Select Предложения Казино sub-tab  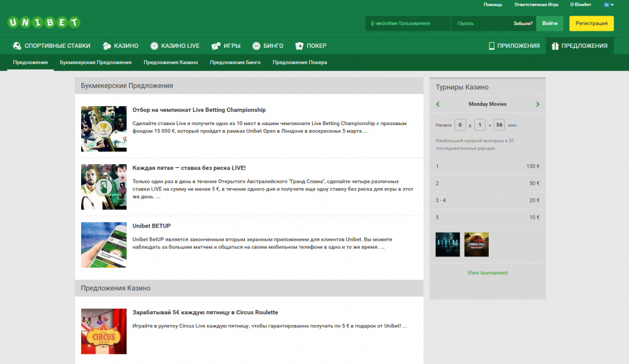[170, 62]
